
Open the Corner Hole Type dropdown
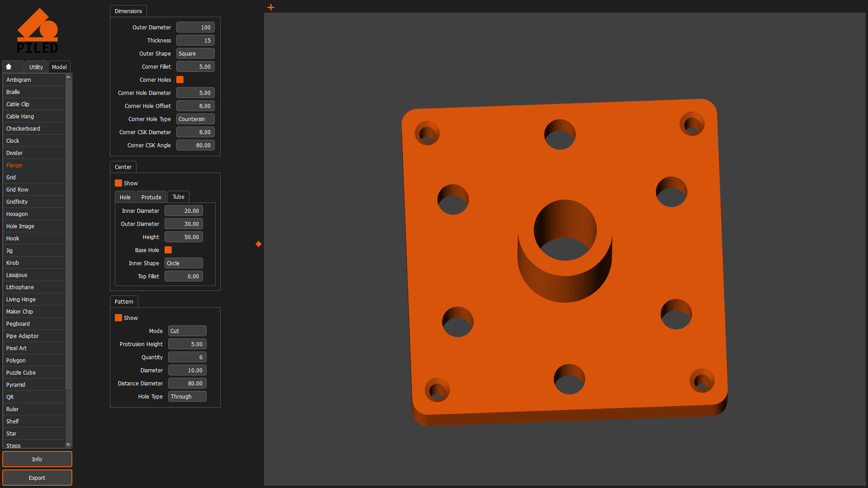(195, 119)
